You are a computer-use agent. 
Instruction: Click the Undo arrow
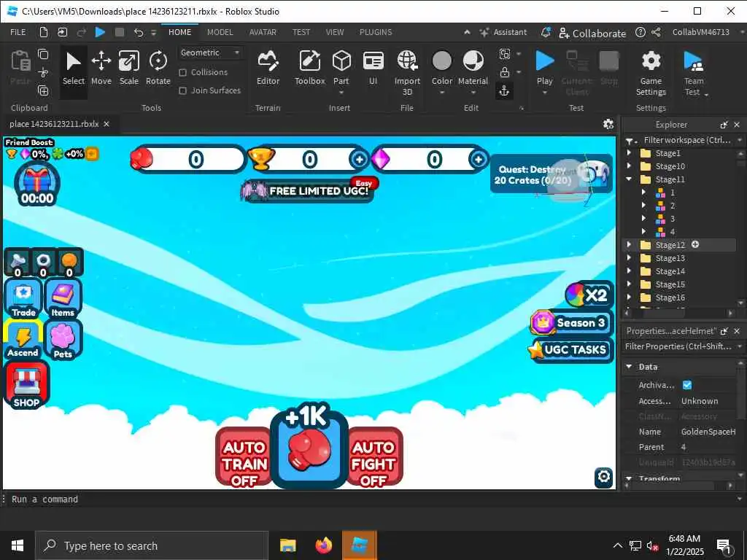[x=138, y=32]
